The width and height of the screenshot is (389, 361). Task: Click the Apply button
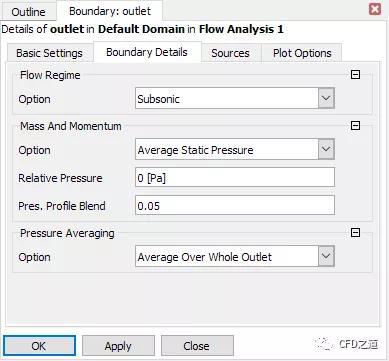point(118,346)
